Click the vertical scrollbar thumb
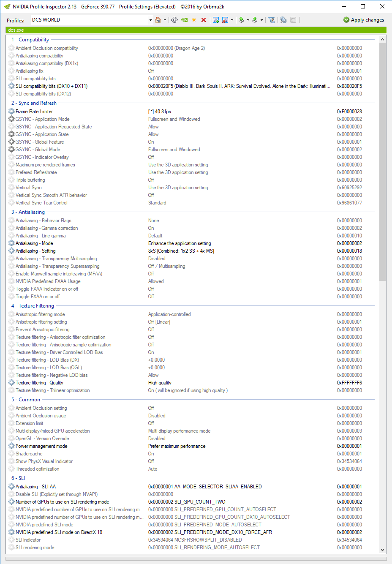This screenshot has width=392, height=564. (x=383, y=162)
